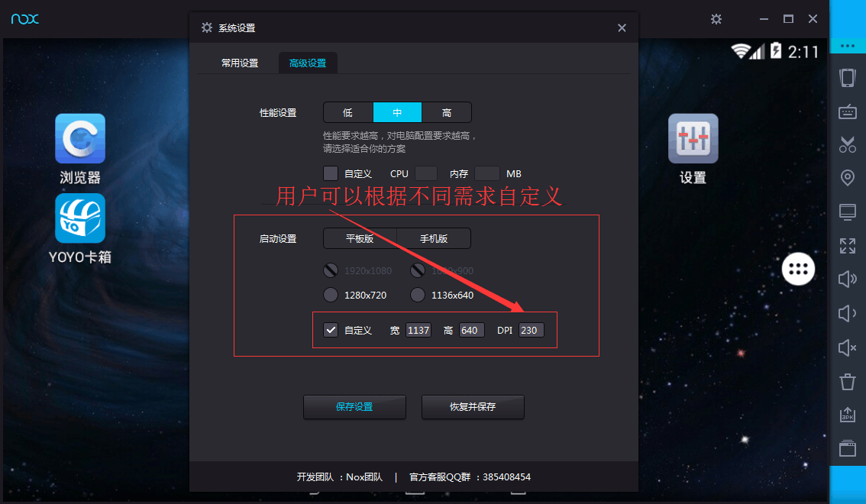Select the 1136x640 resolution option

[418, 295]
